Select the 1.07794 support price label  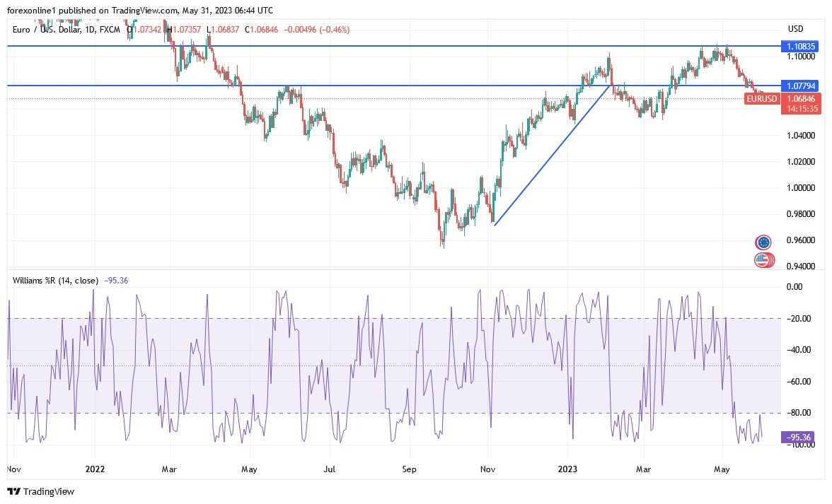click(x=800, y=86)
